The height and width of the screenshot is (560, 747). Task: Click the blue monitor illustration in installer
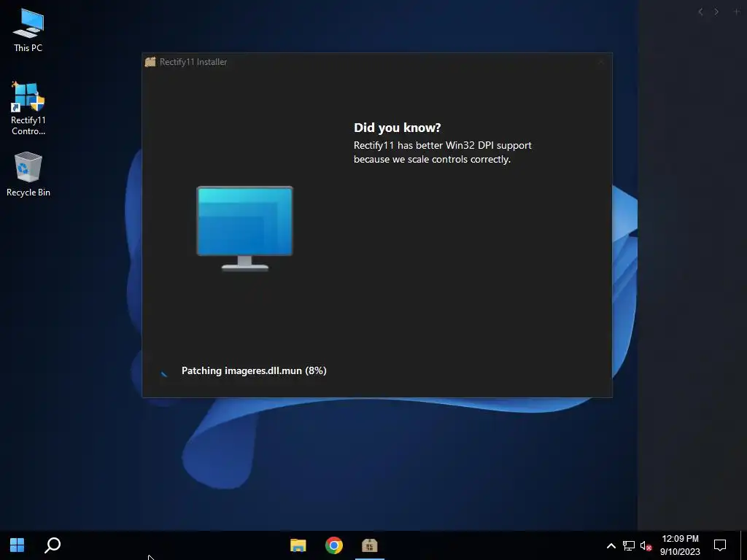(x=245, y=228)
